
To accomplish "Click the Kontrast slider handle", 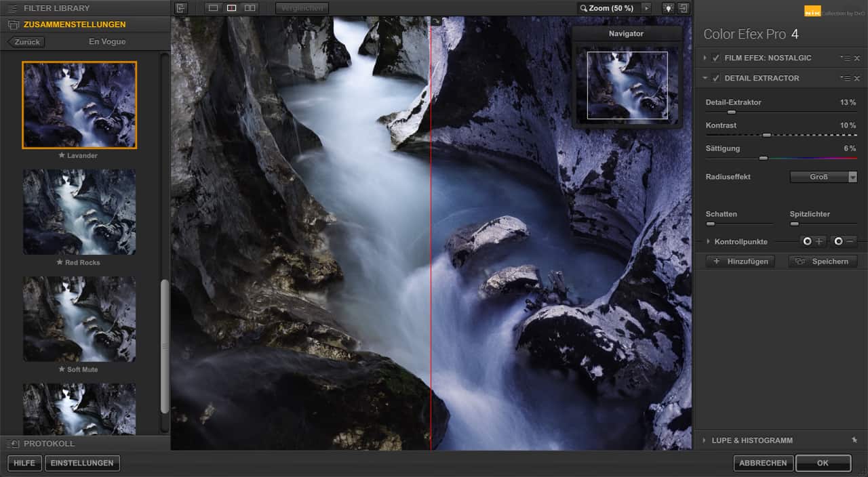I will [x=766, y=135].
